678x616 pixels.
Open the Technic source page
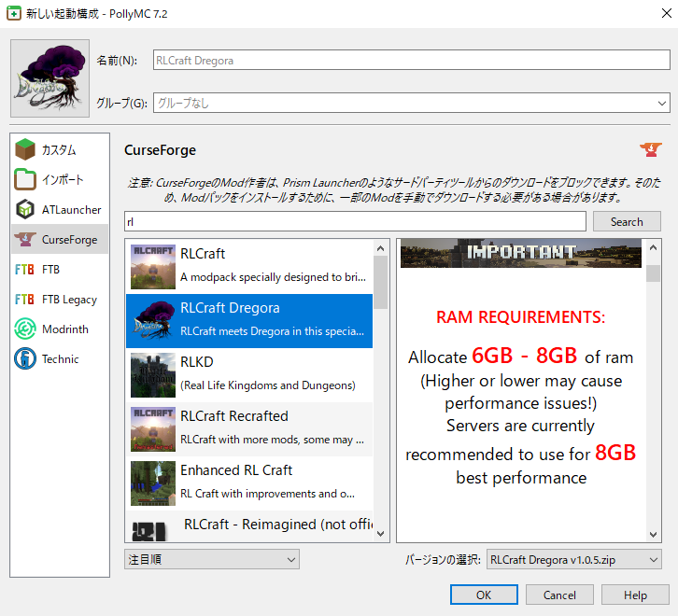click(x=60, y=358)
